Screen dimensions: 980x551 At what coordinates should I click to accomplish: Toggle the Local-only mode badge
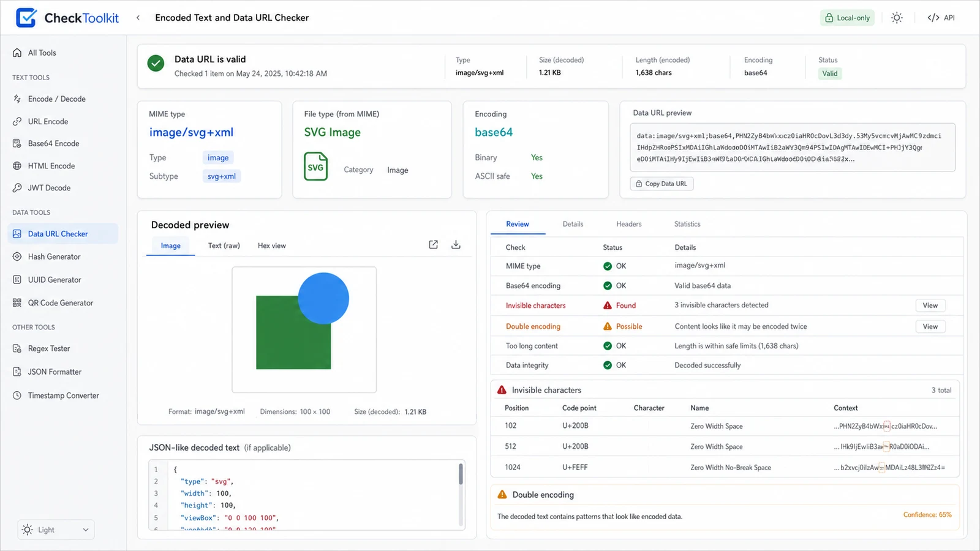point(847,18)
